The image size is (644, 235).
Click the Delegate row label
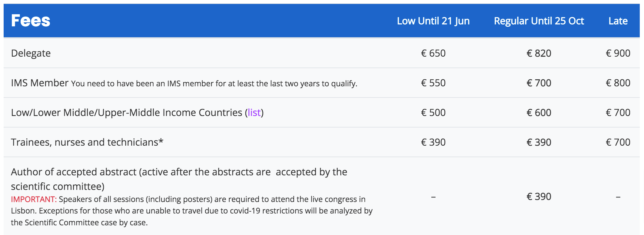(31, 53)
